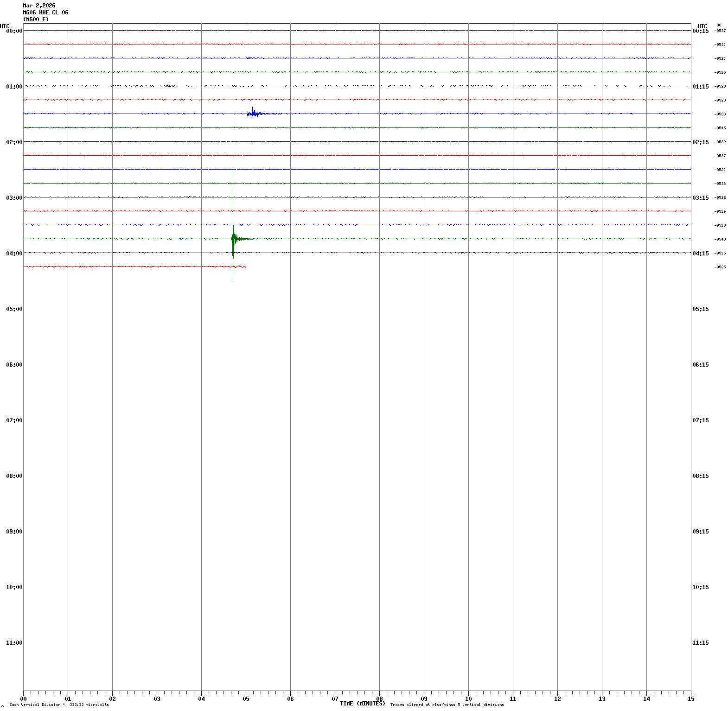Select the 03:00 hour label on left
Image resolution: width=728 pixels, height=711 pixels.
click(14, 198)
